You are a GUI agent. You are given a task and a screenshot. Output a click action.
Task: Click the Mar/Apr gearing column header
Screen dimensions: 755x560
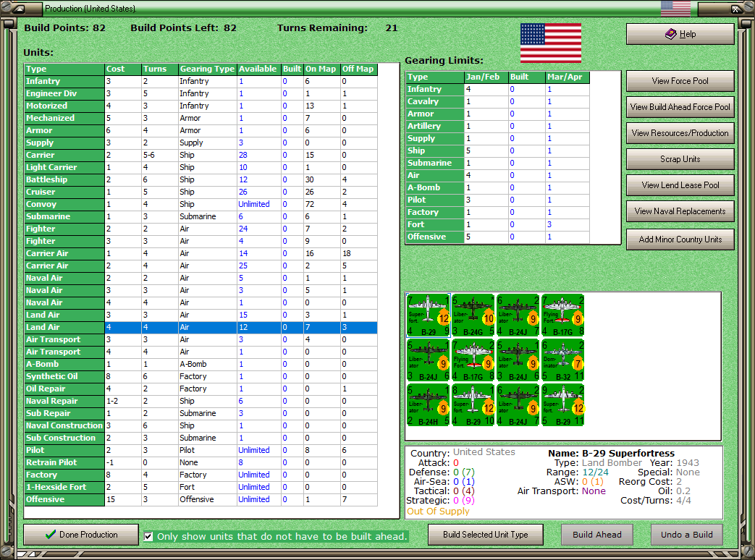point(568,77)
